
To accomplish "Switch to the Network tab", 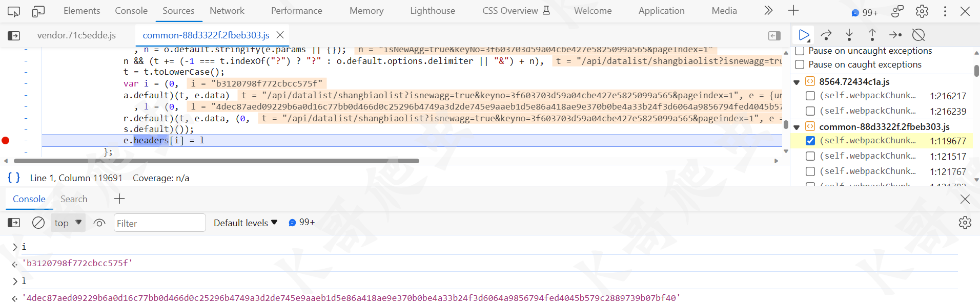I will tap(227, 11).
